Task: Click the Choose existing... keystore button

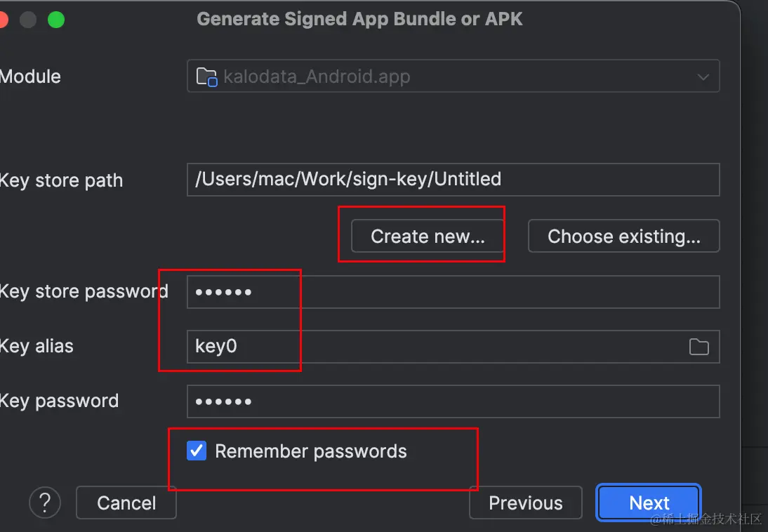Action: (x=623, y=236)
